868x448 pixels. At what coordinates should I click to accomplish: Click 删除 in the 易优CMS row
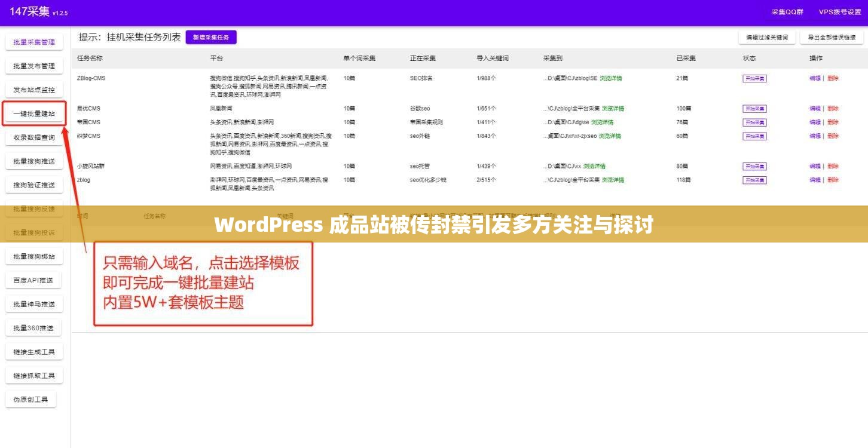833,109
